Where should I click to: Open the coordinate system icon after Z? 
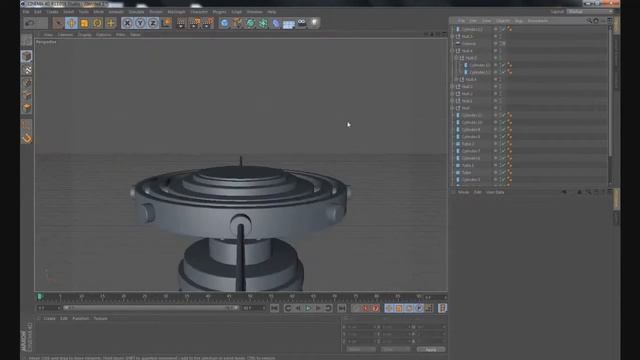point(166,23)
